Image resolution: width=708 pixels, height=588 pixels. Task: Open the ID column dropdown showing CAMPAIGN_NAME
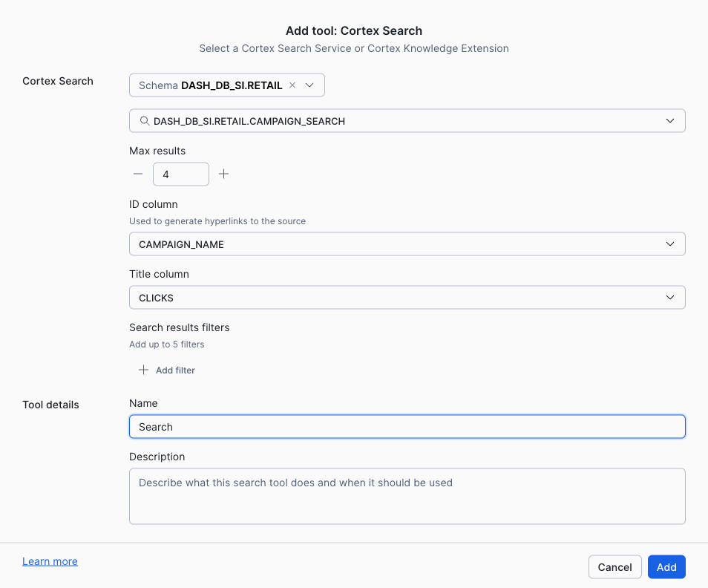[407, 244]
